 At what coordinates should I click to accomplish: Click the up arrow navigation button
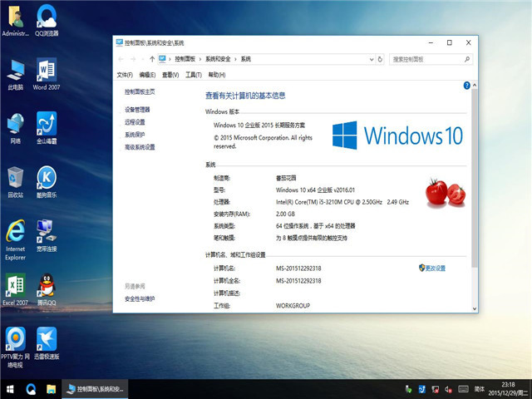(x=151, y=59)
